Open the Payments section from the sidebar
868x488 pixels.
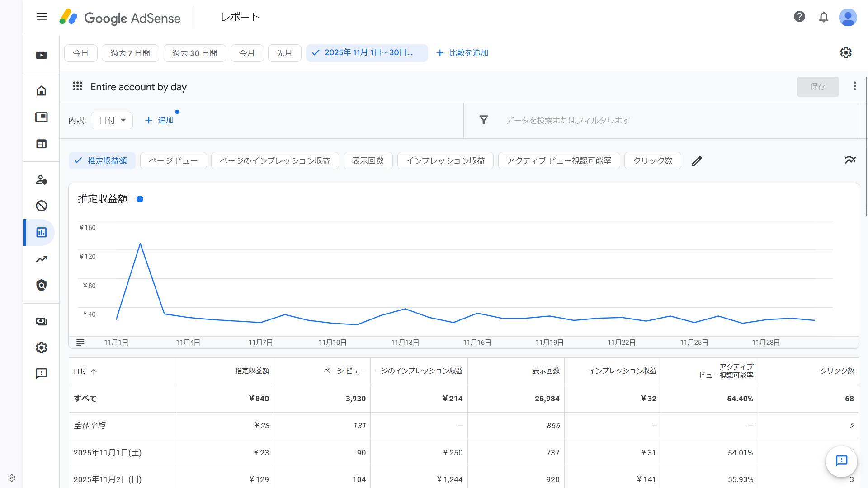[41, 321]
